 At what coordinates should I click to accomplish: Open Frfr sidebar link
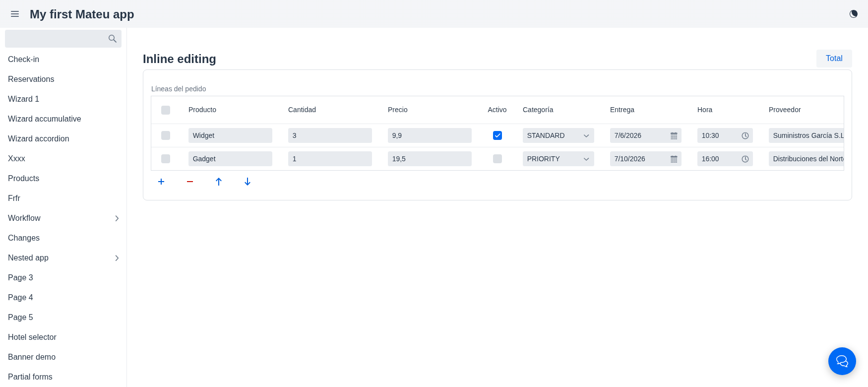click(x=14, y=198)
